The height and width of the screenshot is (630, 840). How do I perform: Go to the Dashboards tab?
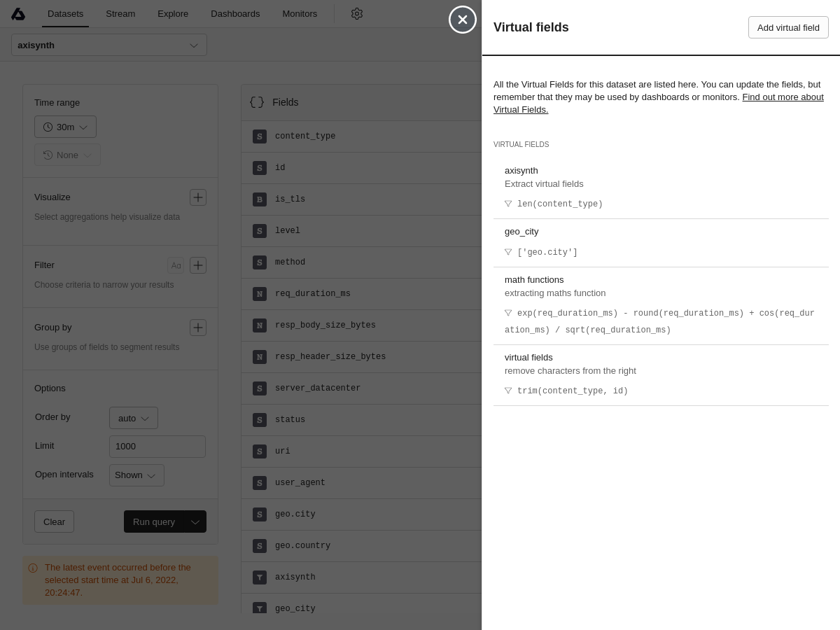(235, 14)
